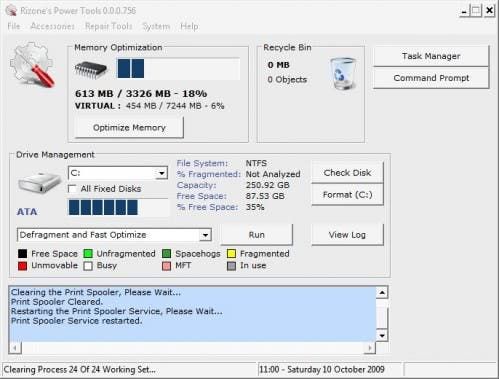Click the '250.92 GB' capacity value

(x=268, y=185)
